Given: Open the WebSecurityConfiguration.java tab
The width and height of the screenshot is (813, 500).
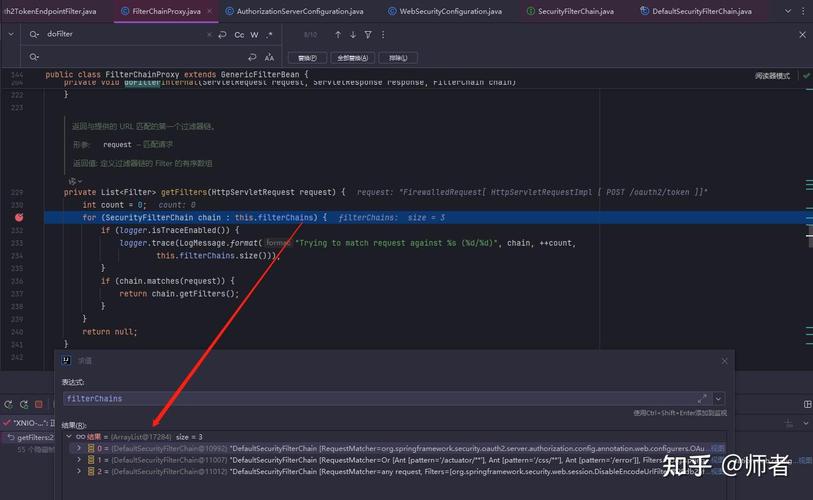Looking at the screenshot, I should pyautogui.click(x=445, y=11).
